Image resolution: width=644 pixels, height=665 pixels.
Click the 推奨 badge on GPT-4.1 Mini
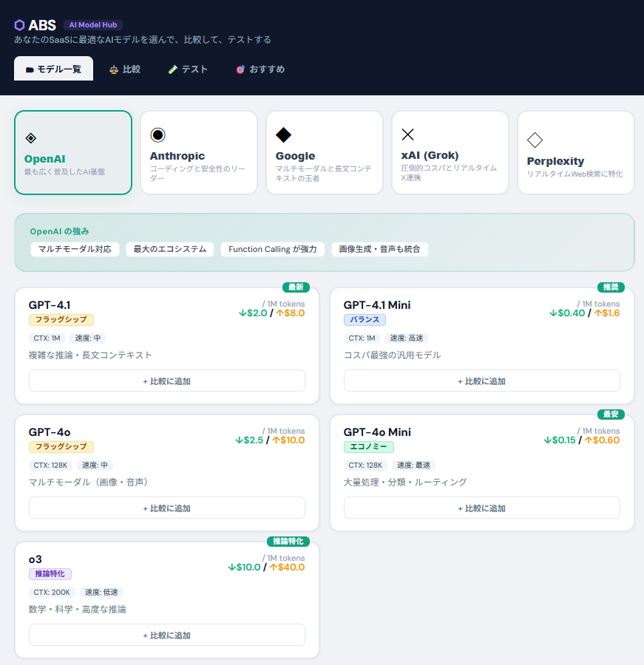pyautogui.click(x=611, y=287)
